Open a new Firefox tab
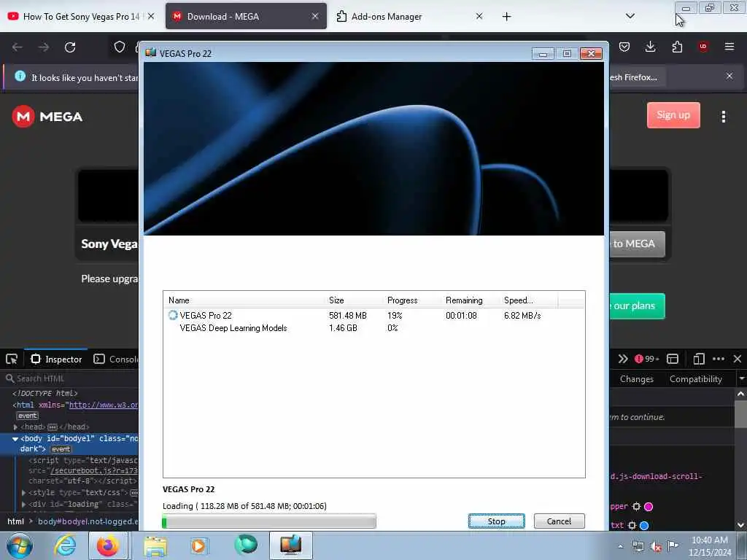This screenshot has height=560, width=747. [x=506, y=17]
